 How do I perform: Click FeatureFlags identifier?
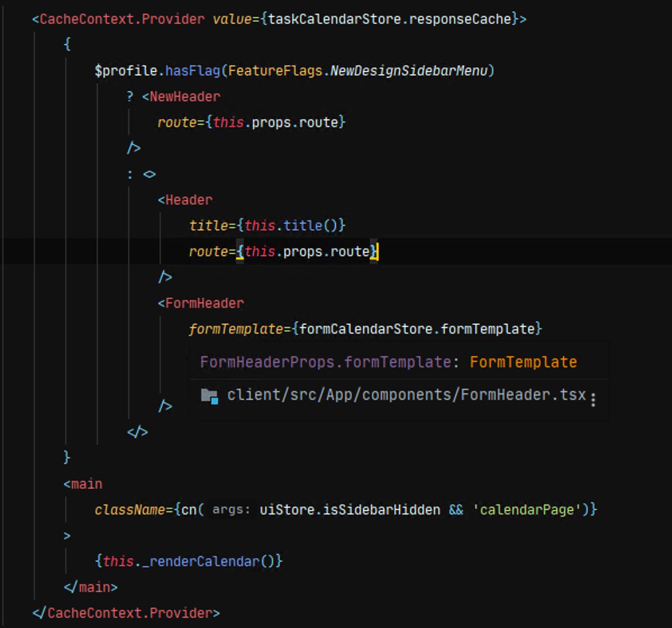tap(275, 71)
